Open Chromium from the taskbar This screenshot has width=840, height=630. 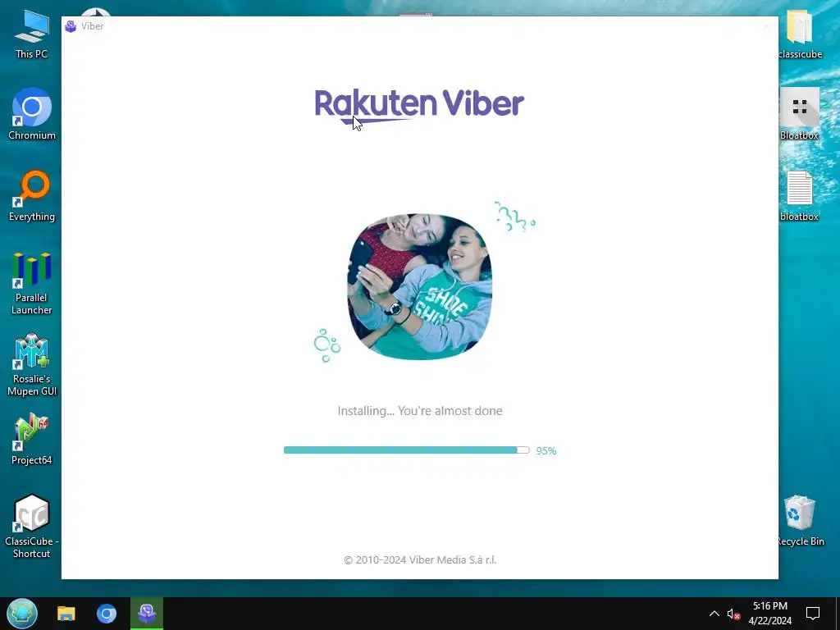[x=107, y=614]
